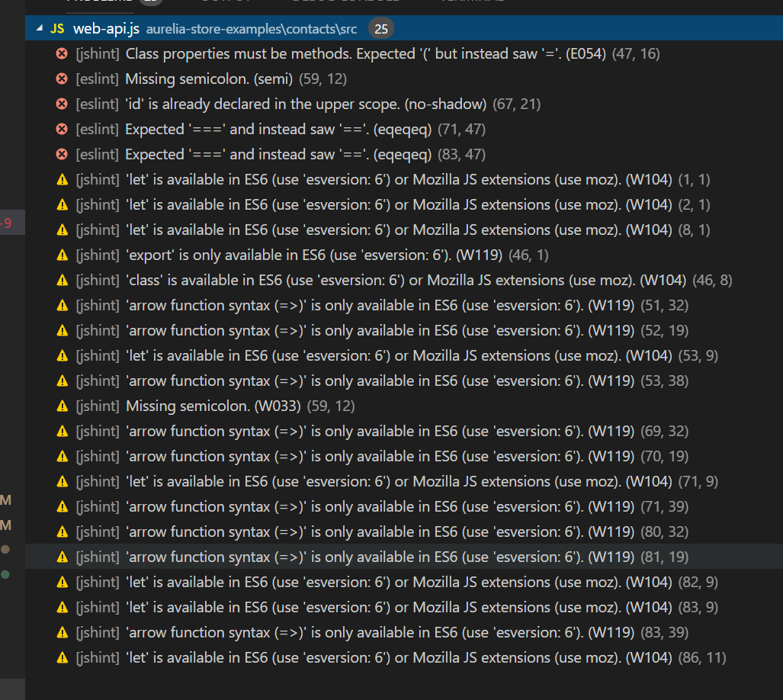Click the warning icon beside the 'export' ES6 warning

coord(62,255)
